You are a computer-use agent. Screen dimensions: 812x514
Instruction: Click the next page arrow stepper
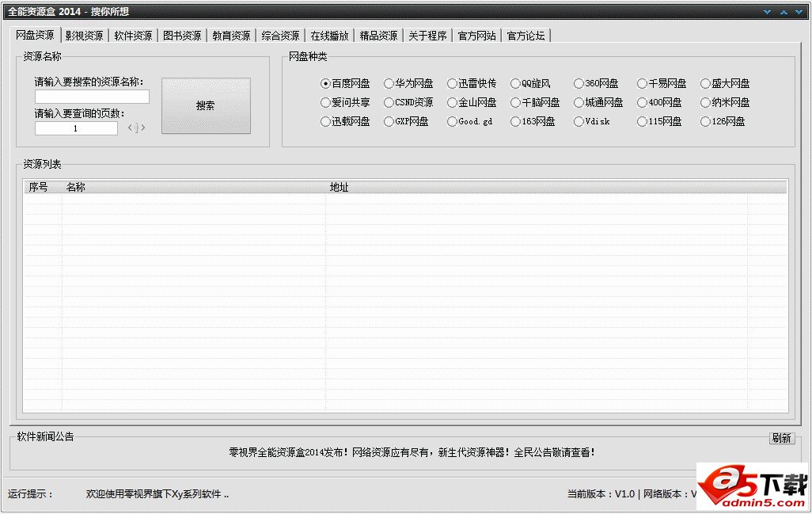142,128
